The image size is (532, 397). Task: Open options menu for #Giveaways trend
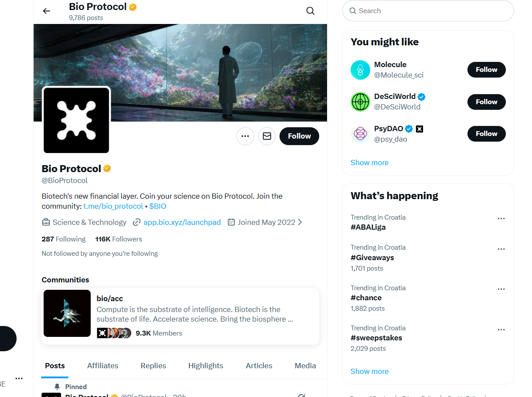click(501, 249)
